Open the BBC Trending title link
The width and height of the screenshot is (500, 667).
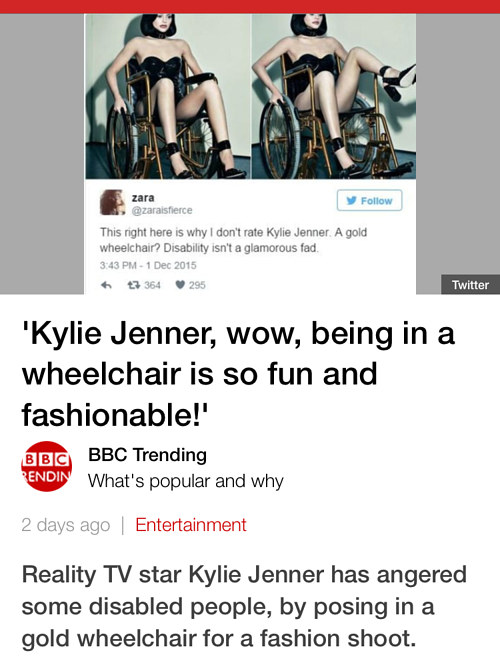[147, 455]
